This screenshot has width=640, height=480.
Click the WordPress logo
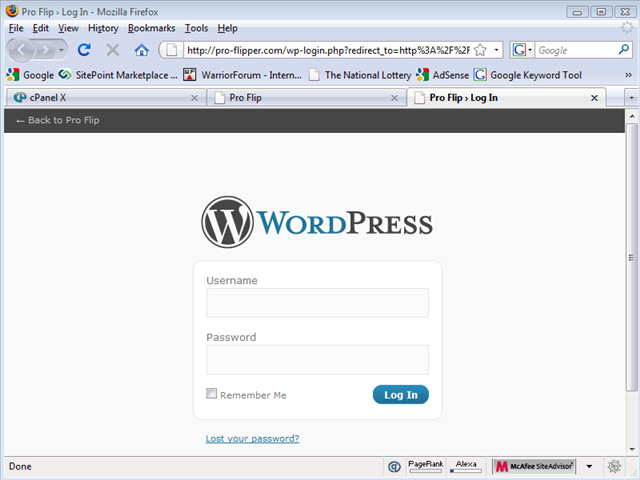[317, 222]
